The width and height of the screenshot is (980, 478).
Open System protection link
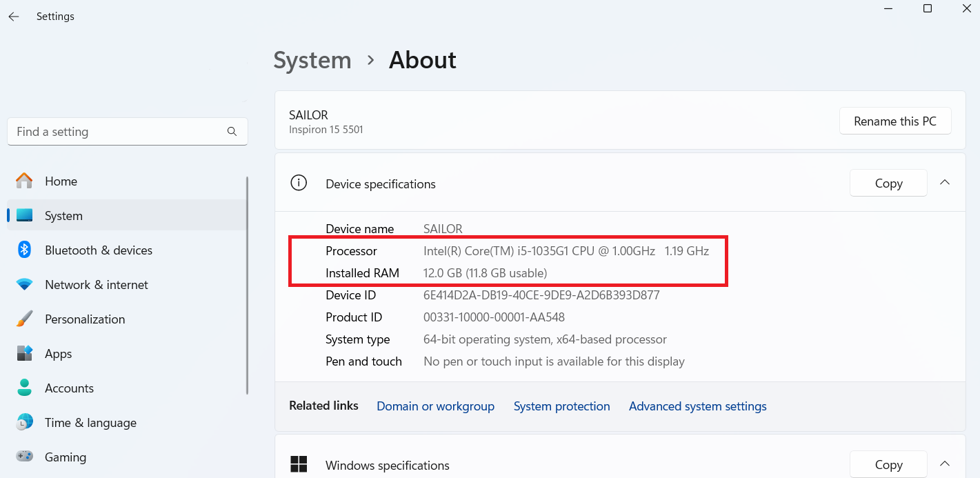tap(561, 406)
